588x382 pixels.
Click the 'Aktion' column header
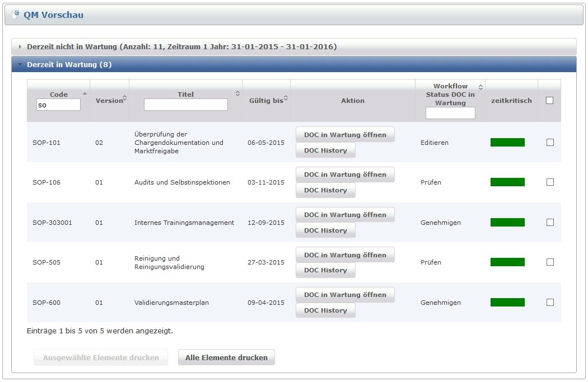coord(352,100)
